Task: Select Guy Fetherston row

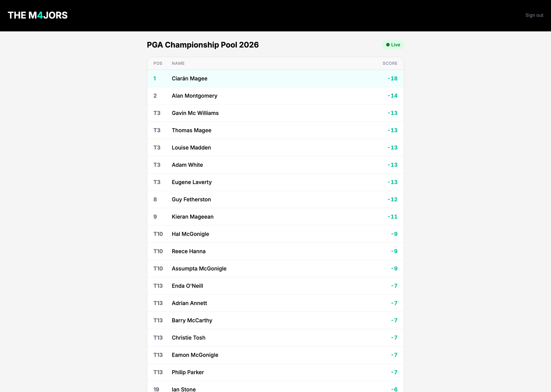Action: 275,199
